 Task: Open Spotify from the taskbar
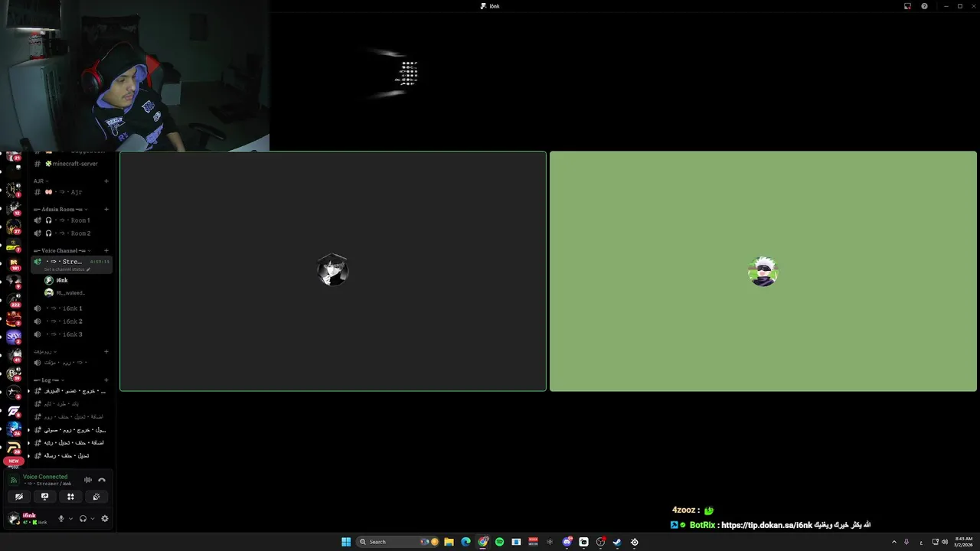(x=499, y=542)
